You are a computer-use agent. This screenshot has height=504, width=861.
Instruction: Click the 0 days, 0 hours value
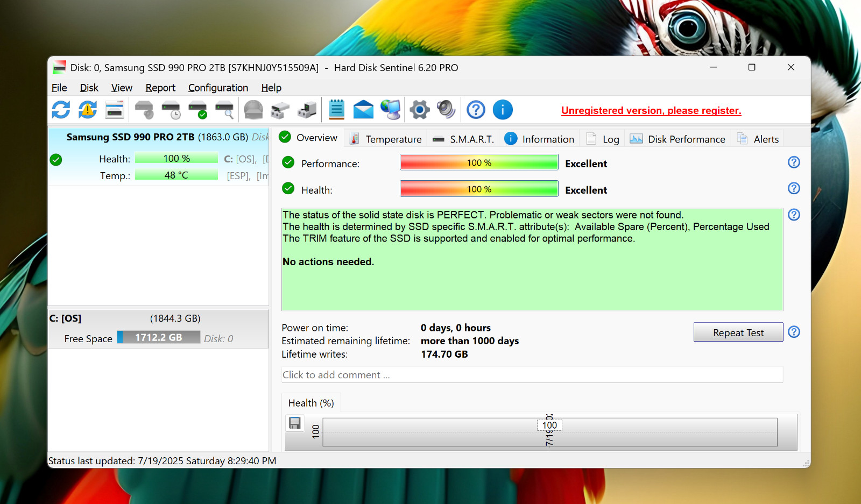pos(456,328)
